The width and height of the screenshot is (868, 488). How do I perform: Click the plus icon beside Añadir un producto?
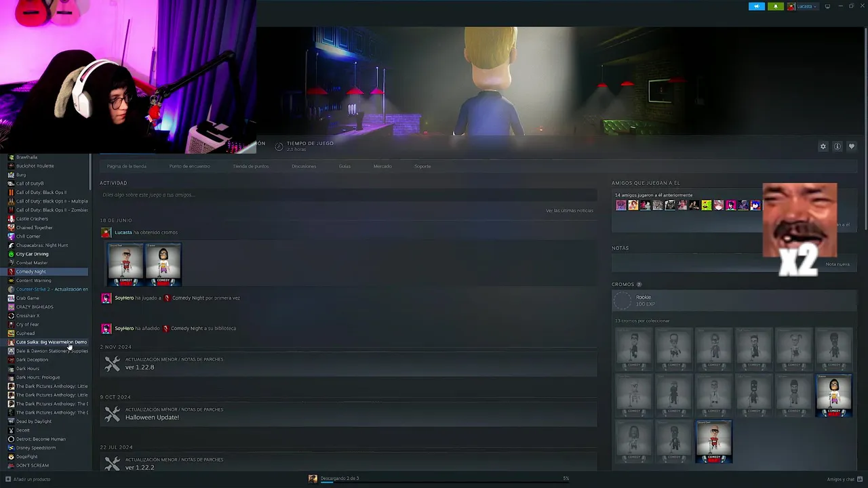click(x=8, y=479)
